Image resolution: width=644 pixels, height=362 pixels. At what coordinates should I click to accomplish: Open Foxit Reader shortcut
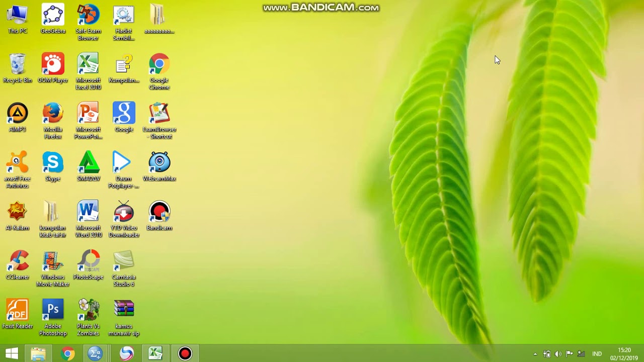pos(18,315)
